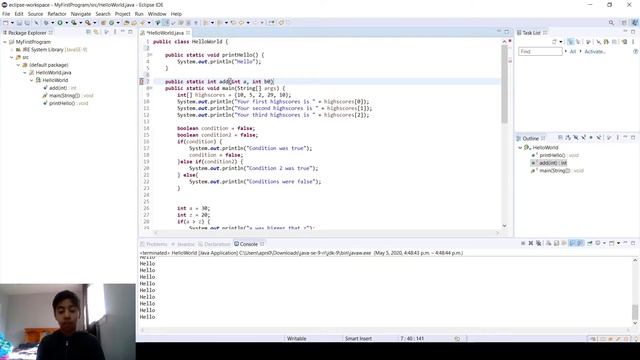Maximize the Console view

point(633,243)
